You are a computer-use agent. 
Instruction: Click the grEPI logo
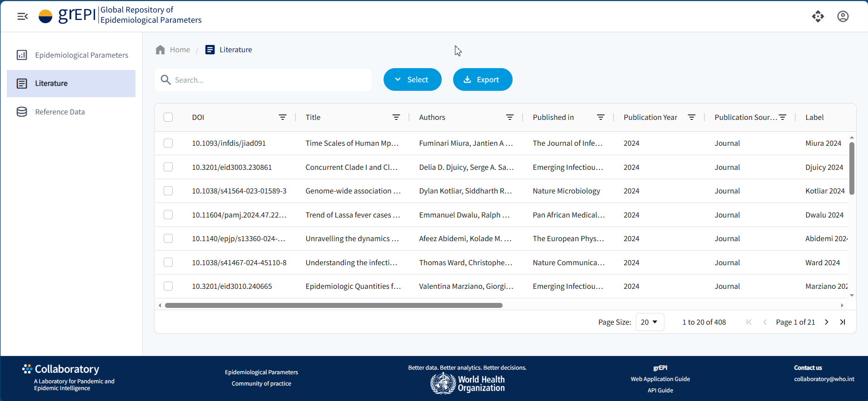pos(67,15)
